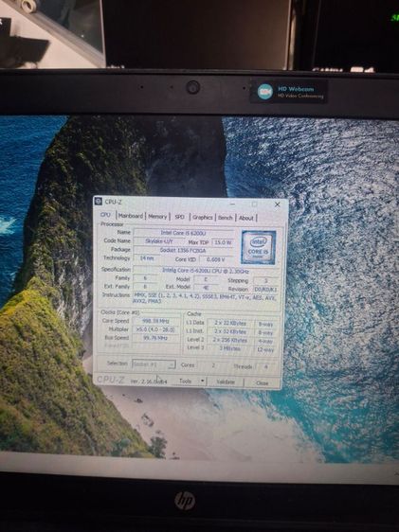
Task: Click the Multiplier value field
Action: tap(155, 329)
